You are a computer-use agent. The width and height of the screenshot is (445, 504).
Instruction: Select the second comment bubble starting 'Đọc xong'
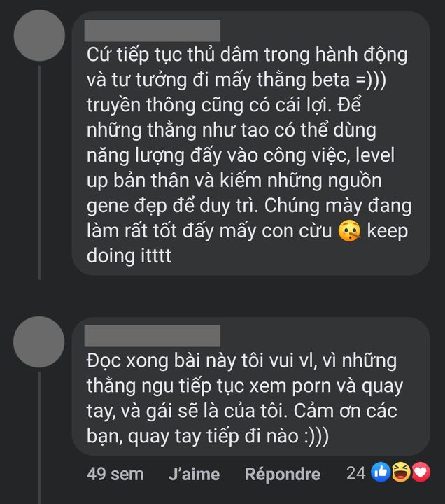pos(251,386)
